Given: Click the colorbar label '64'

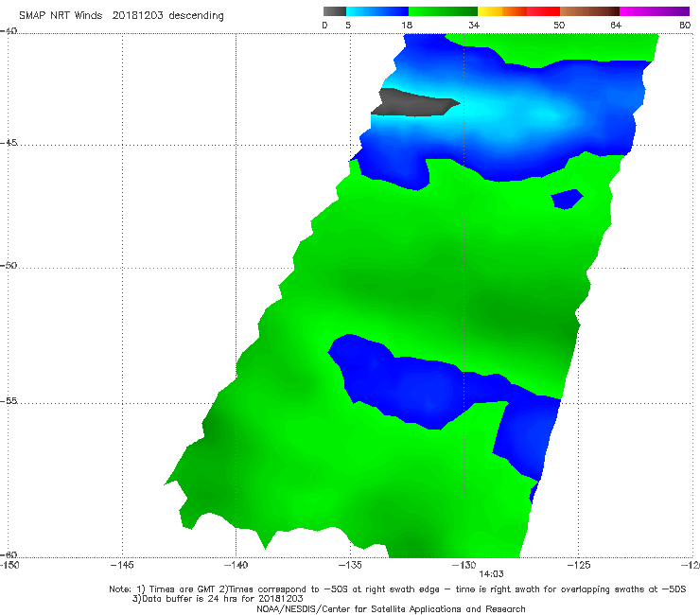Looking at the screenshot, I should [616, 26].
